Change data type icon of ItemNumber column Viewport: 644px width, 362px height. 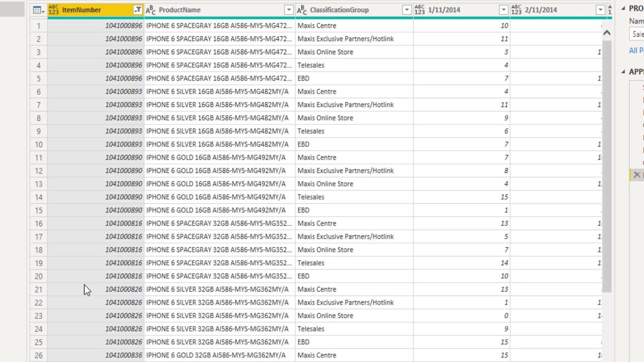click(x=54, y=10)
